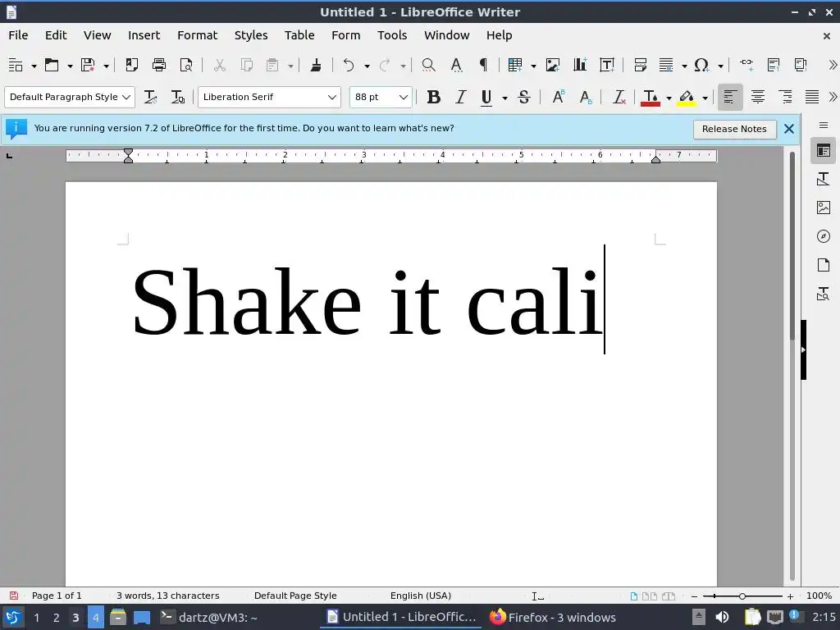Click the Default Page Style status field
Viewport: 840px width, 630px height.
click(x=295, y=596)
